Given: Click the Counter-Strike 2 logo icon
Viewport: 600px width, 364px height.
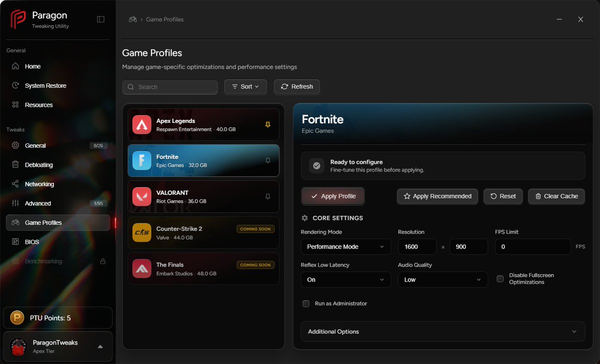Looking at the screenshot, I should pyautogui.click(x=142, y=233).
